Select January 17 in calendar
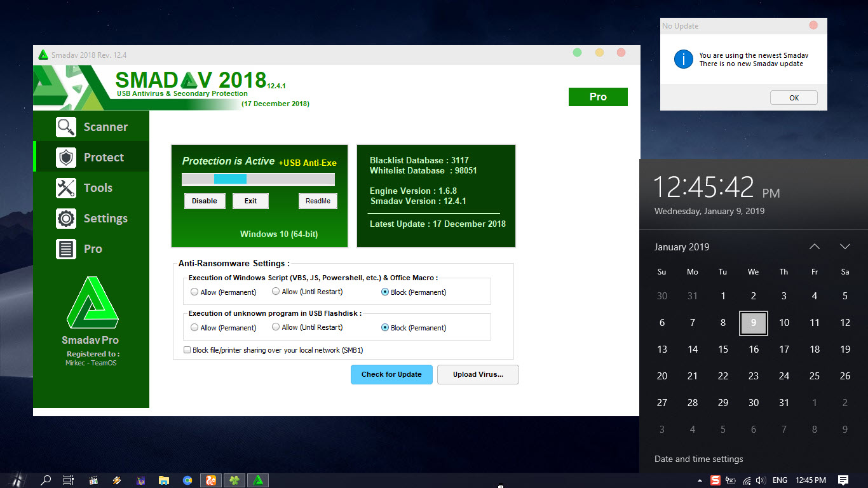Screen dimensions: 868x488 [784, 349]
